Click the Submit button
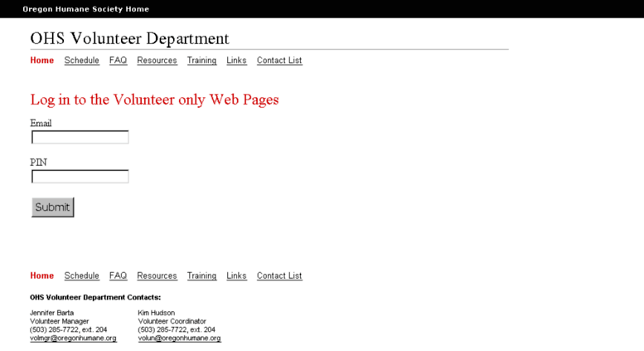 pos(52,207)
